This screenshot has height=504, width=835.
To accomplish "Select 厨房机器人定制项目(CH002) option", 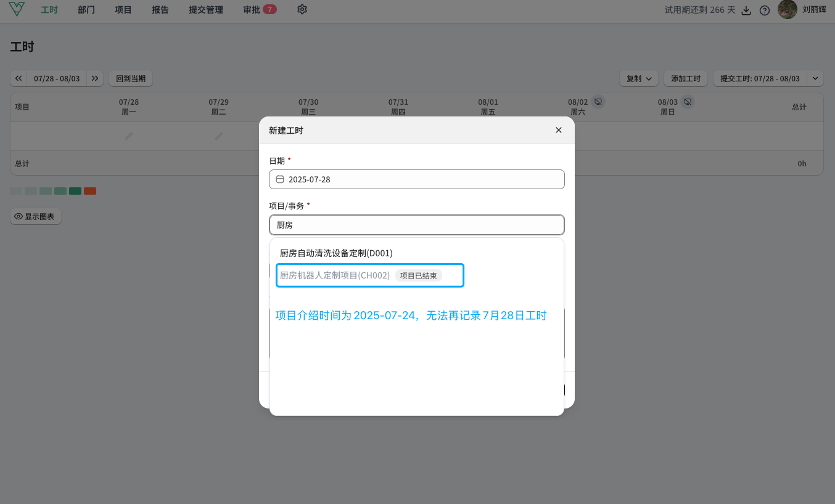I will [x=335, y=275].
